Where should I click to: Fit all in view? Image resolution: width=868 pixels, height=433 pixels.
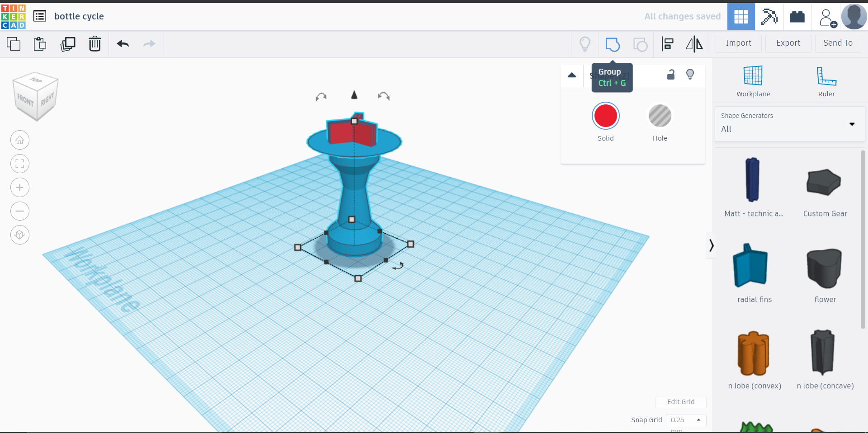pyautogui.click(x=20, y=164)
